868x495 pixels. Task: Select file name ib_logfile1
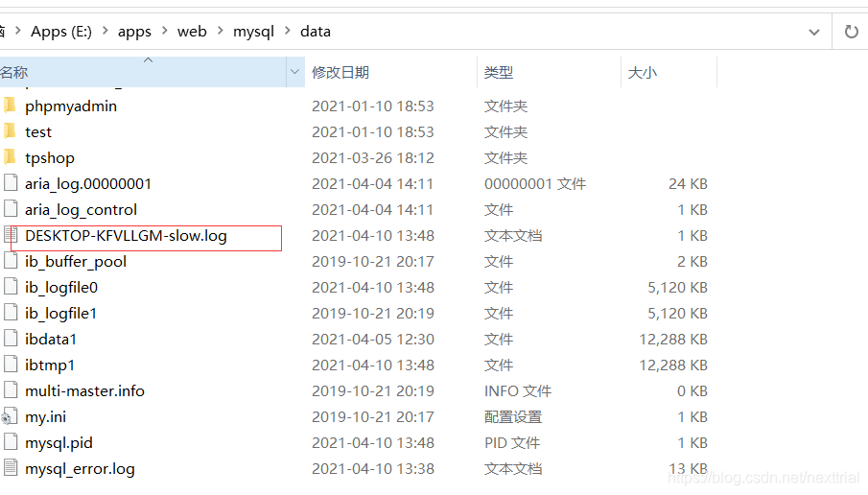pyautogui.click(x=60, y=314)
